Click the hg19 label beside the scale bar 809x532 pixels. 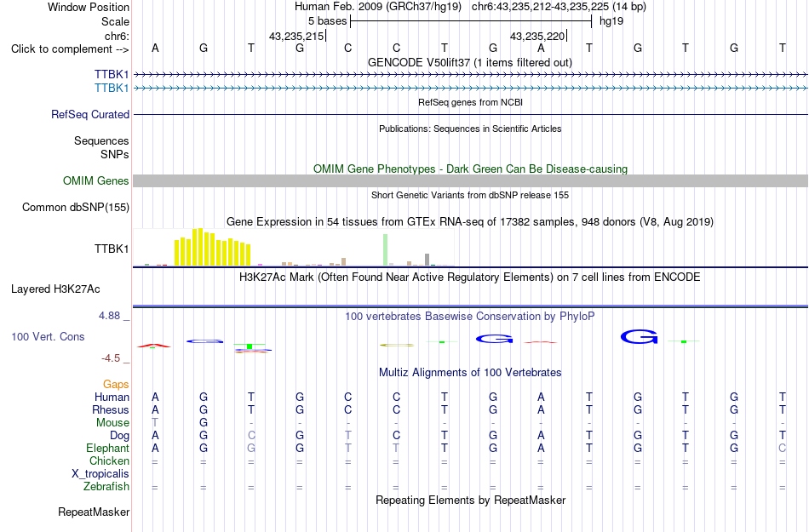click(x=611, y=21)
